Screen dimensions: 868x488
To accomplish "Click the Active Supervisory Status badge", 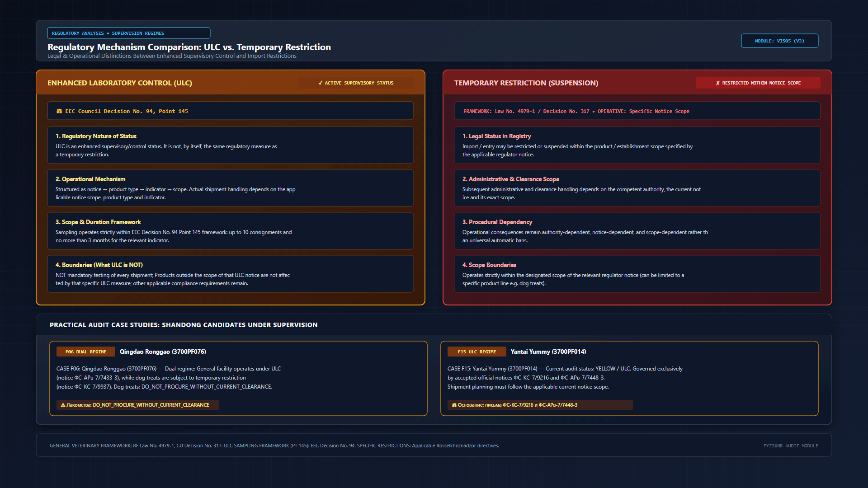I will [356, 83].
